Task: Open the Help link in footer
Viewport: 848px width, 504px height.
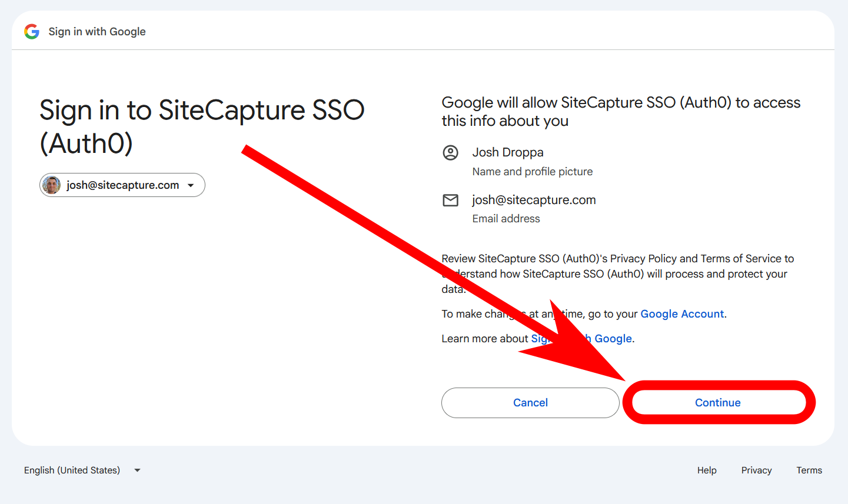Action: click(707, 470)
